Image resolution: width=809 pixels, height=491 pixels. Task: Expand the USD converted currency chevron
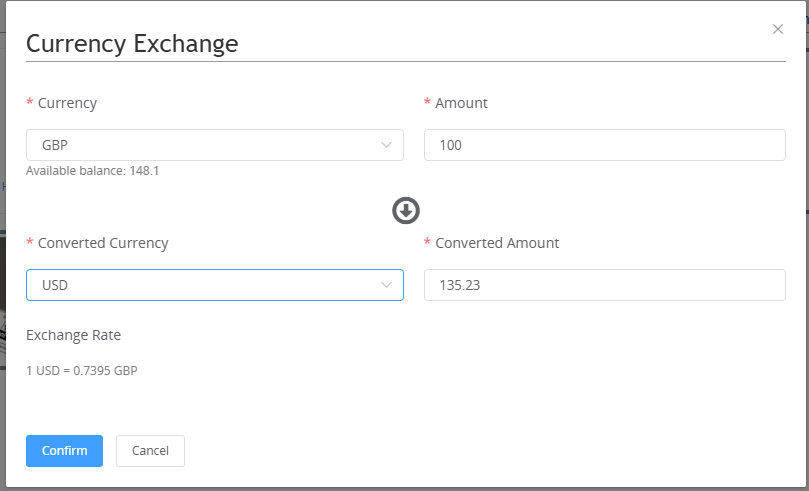coord(387,285)
